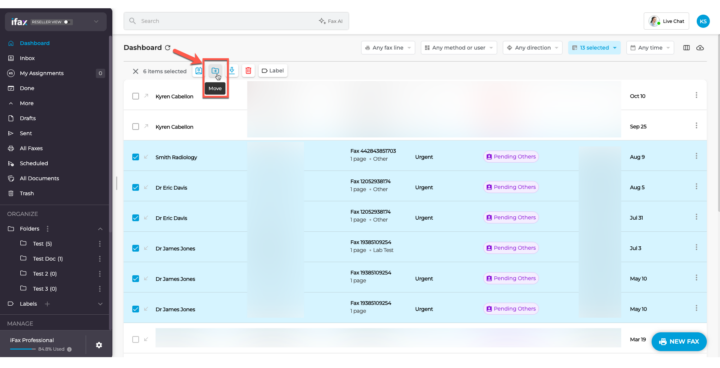Click the Search input field
This screenshot has height=368, width=720.
(236, 21)
